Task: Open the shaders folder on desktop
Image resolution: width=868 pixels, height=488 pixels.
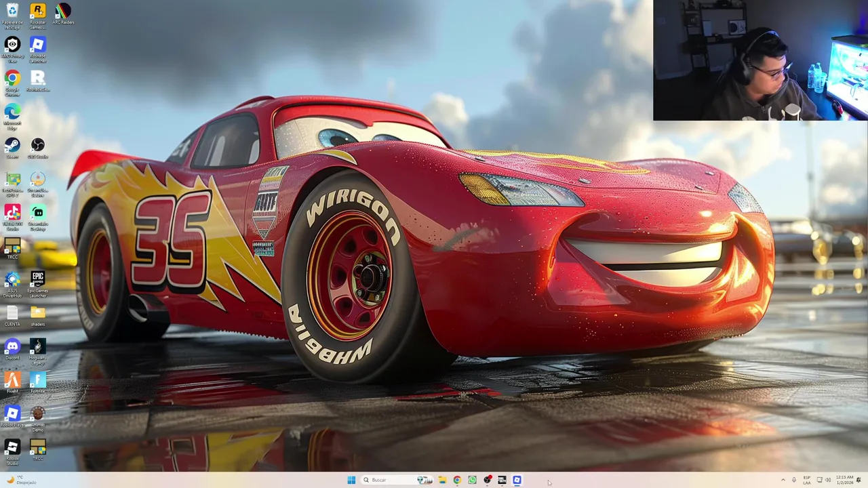Action: tap(38, 317)
